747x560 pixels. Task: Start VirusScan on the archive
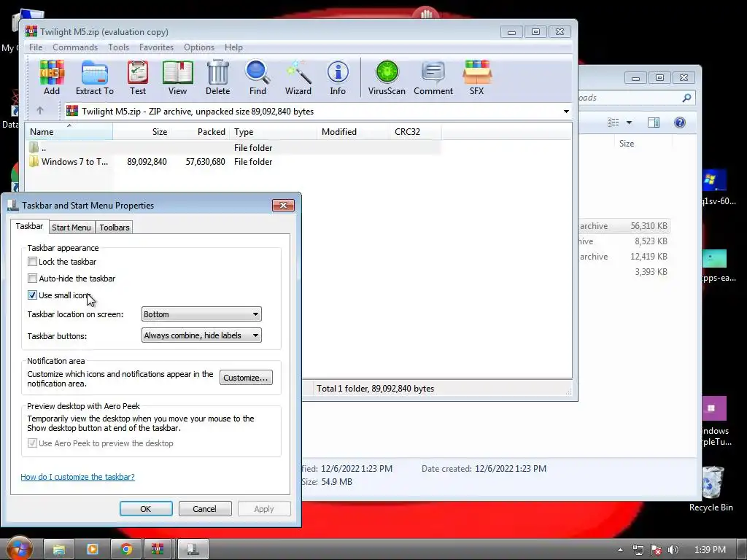(x=387, y=77)
